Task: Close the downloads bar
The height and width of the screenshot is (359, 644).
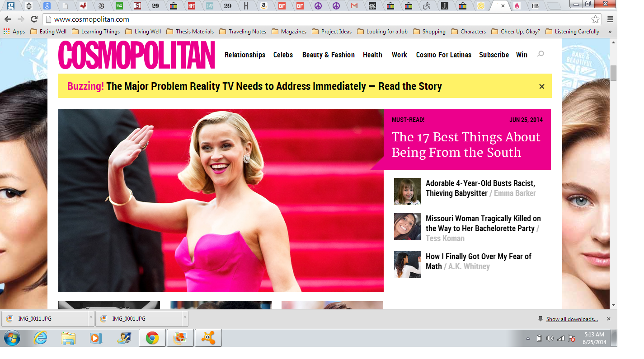Action: 609,319
